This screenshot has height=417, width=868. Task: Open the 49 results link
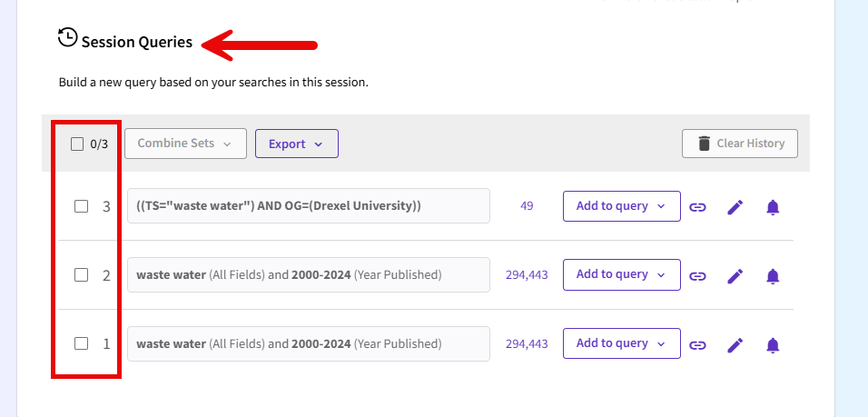click(527, 206)
